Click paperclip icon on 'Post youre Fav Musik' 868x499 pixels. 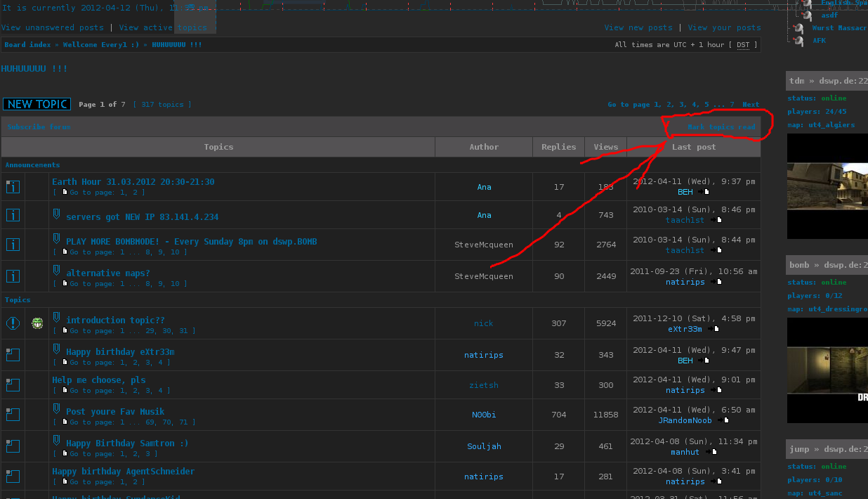click(57, 408)
